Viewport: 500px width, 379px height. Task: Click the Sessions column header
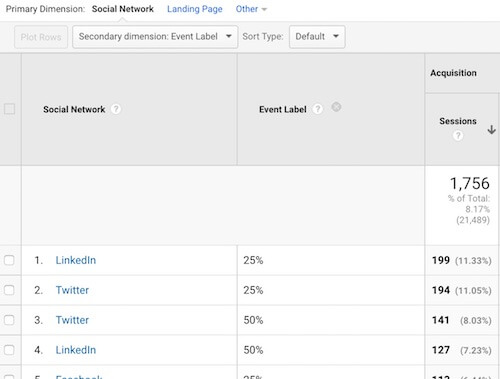[458, 121]
